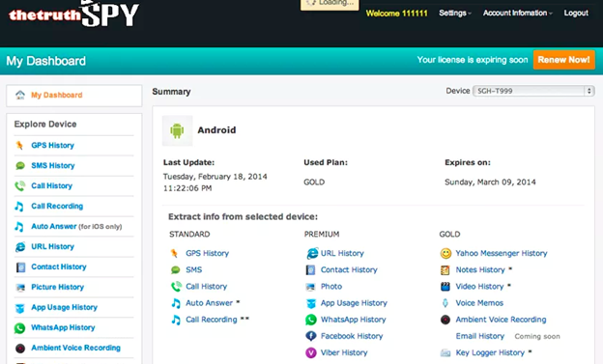This screenshot has height=364, width=603.
Task: Click the Picture History icon in sidebar
Action: pos(20,288)
